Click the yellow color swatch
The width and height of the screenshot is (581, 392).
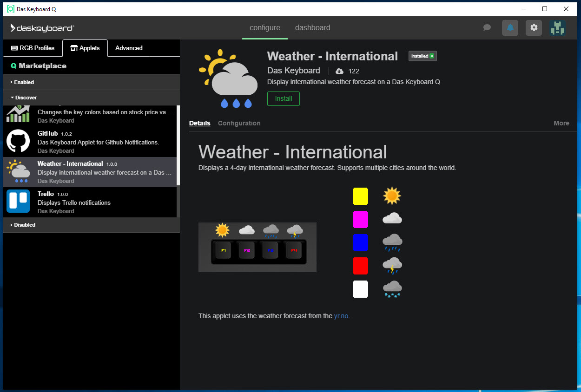pos(360,196)
